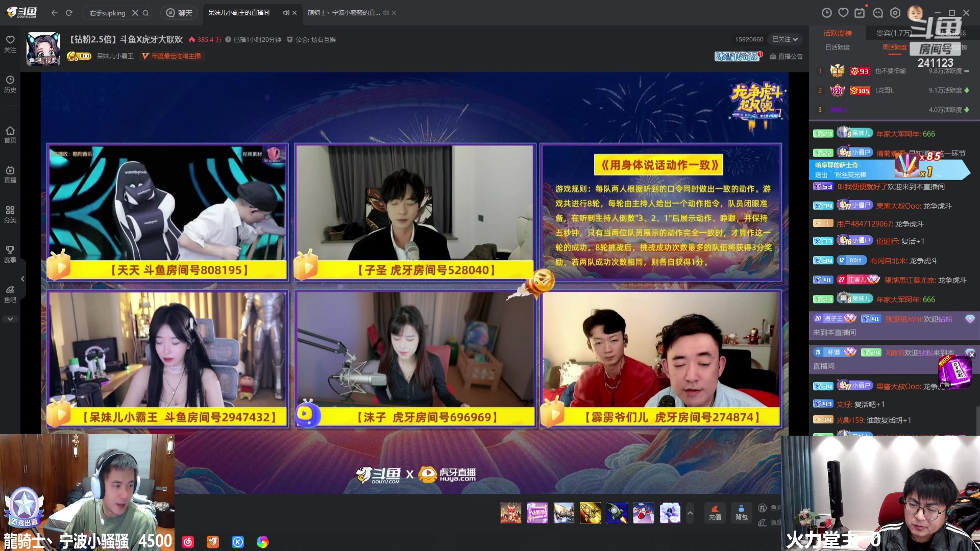This screenshot has height=551, width=980.
Task: Click the user profile avatar
Action: click(915, 13)
